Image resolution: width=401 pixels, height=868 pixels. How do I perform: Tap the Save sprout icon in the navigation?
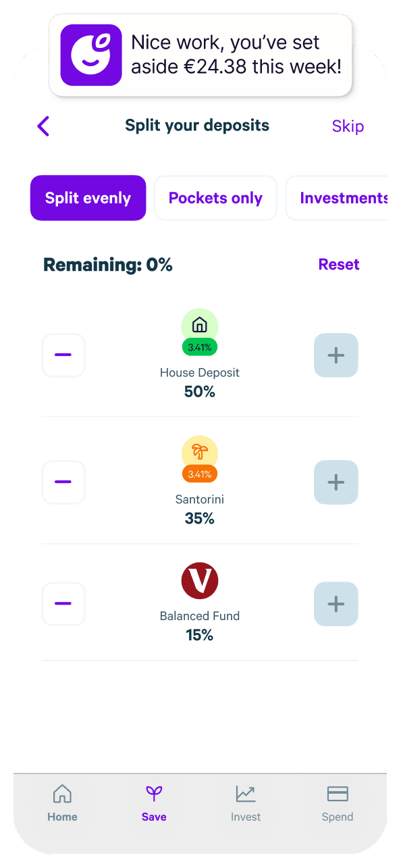154,794
